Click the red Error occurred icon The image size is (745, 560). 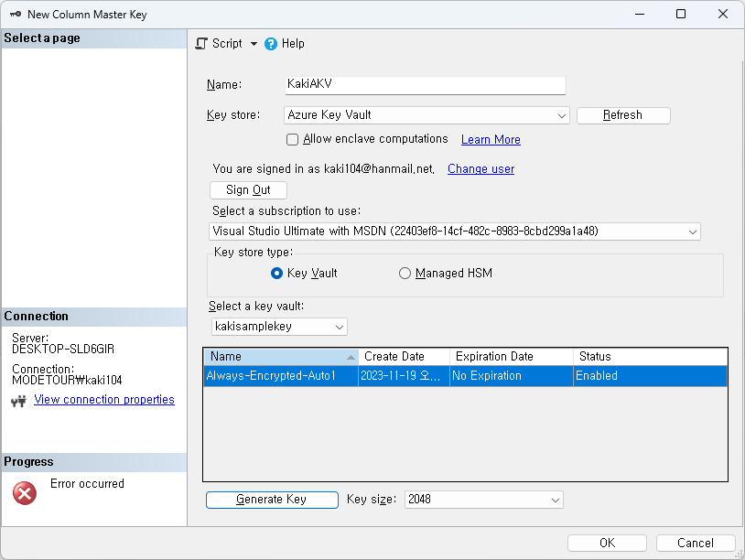(25, 493)
